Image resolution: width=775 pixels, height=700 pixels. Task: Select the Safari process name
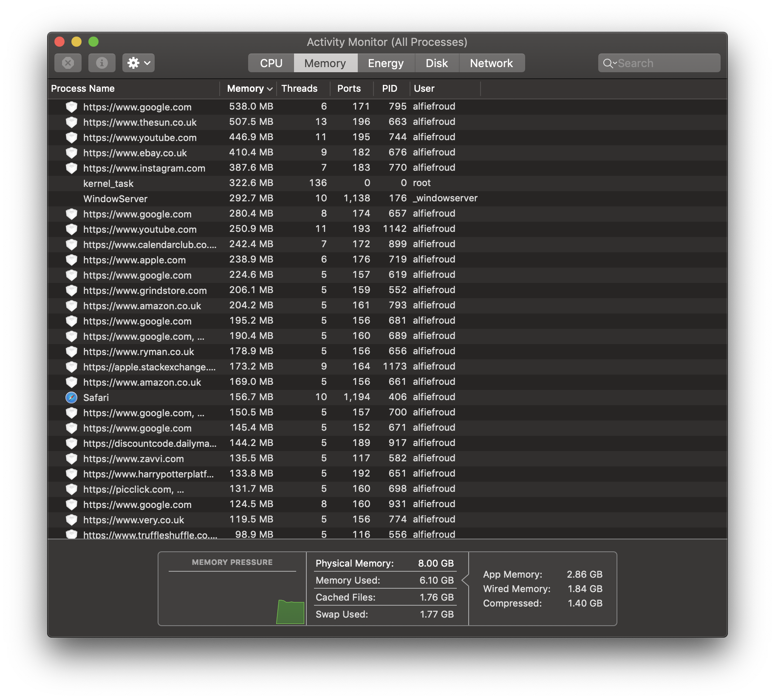point(96,398)
